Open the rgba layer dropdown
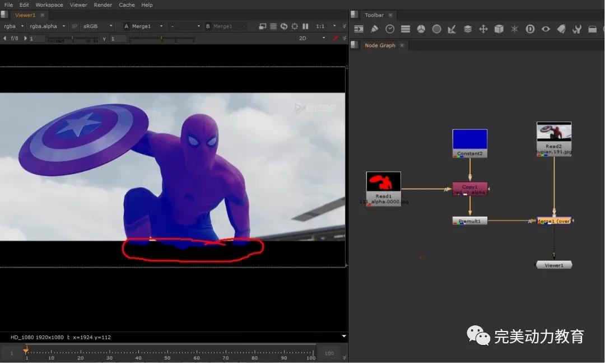 point(13,26)
